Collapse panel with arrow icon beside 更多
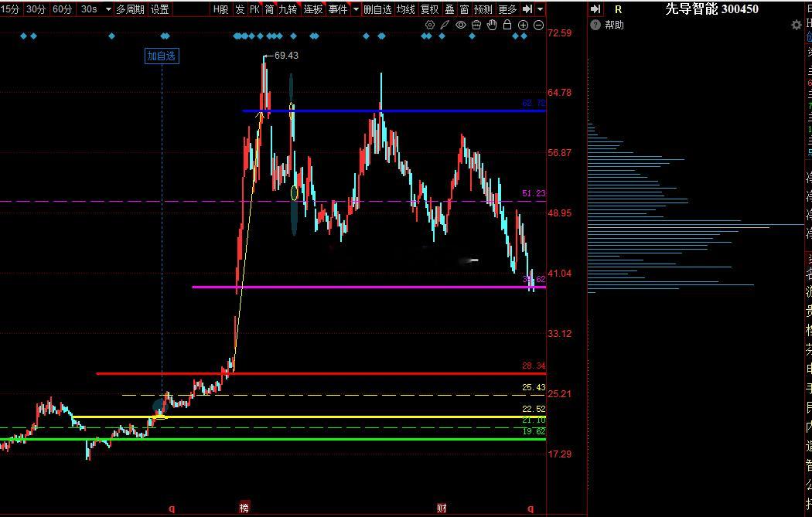 tap(527, 9)
